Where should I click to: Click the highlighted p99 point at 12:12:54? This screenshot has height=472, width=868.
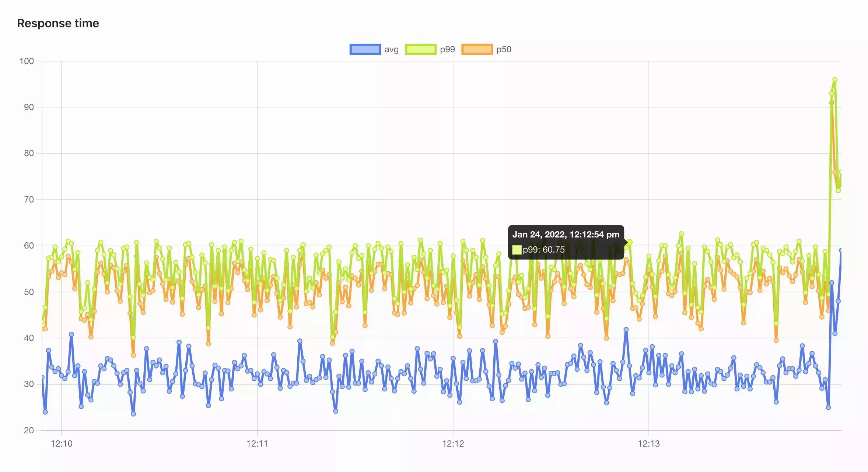click(629, 242)
